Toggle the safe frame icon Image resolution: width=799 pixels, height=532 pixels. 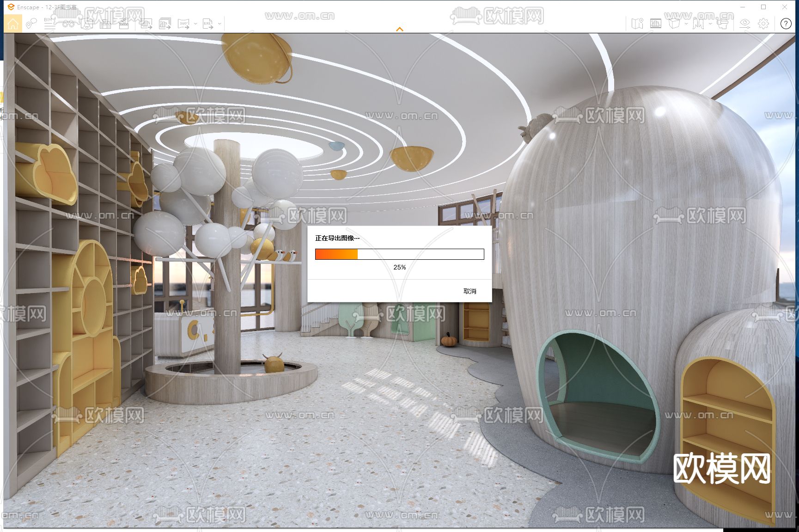(x=656, y=24)
